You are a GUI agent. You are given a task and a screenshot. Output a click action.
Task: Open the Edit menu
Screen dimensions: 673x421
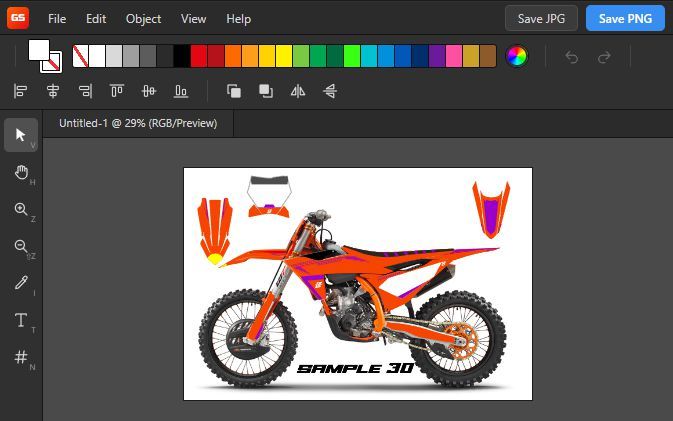tap(96, 19)
